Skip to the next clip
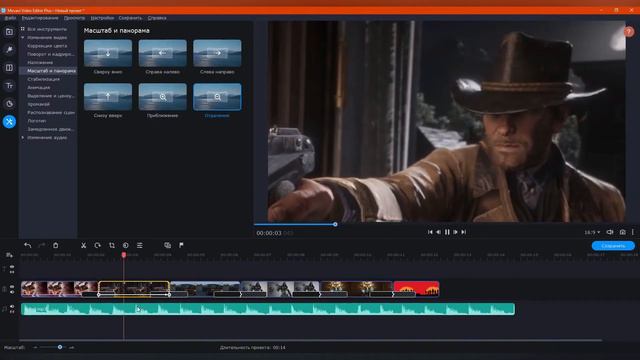The image size is (640, 360). coord(464,232)
